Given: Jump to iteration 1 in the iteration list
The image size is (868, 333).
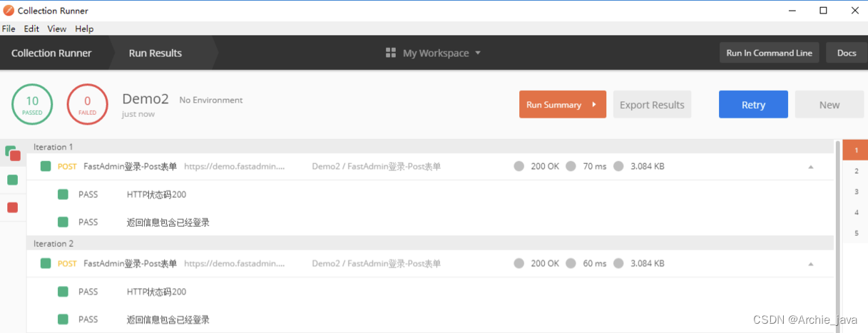Looking at the screenshot, I should coord(855,150).
